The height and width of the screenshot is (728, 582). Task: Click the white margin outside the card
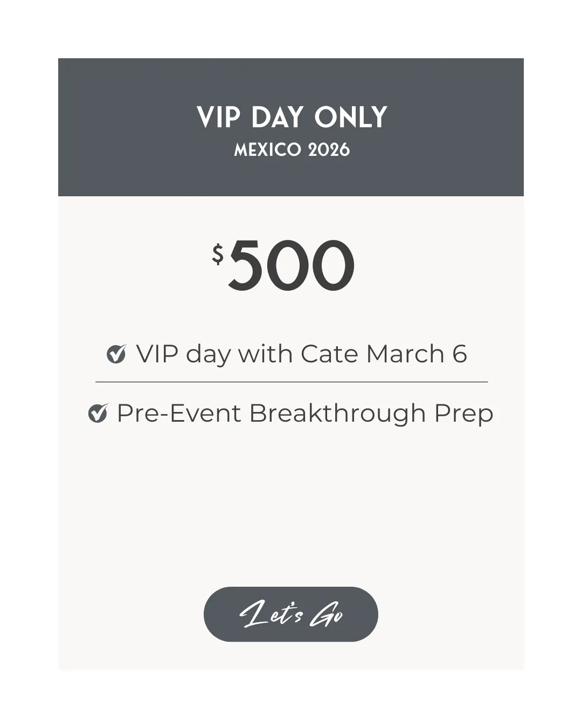(27, 377)
